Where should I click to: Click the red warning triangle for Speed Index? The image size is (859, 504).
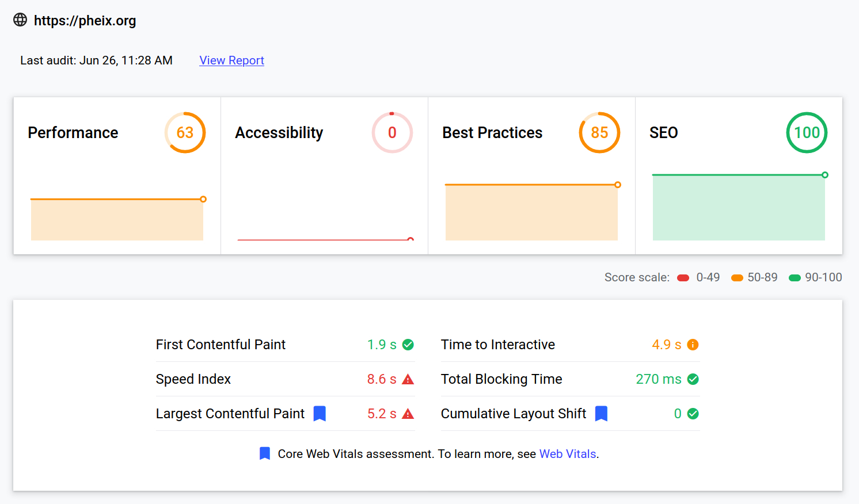click(x=408, y=379)
